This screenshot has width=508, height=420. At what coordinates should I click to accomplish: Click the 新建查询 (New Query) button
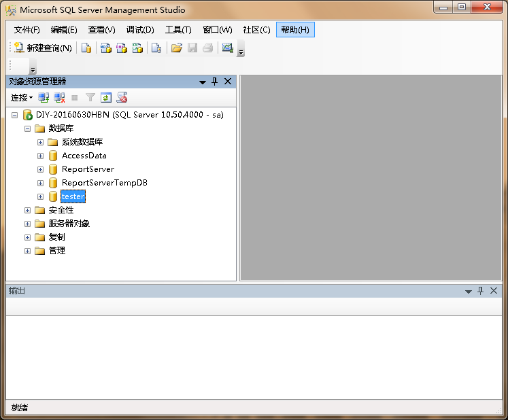click(x=43, y=48)
